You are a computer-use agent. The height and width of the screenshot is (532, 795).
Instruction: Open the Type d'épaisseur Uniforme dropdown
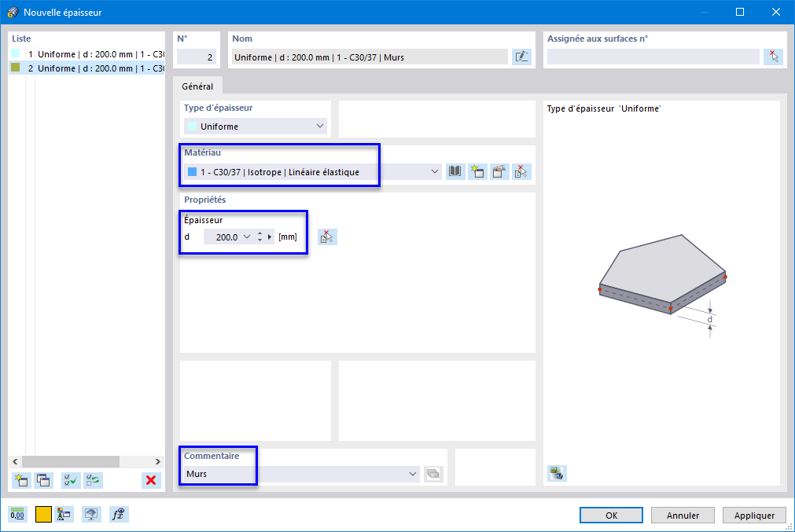tap(255, 127)
